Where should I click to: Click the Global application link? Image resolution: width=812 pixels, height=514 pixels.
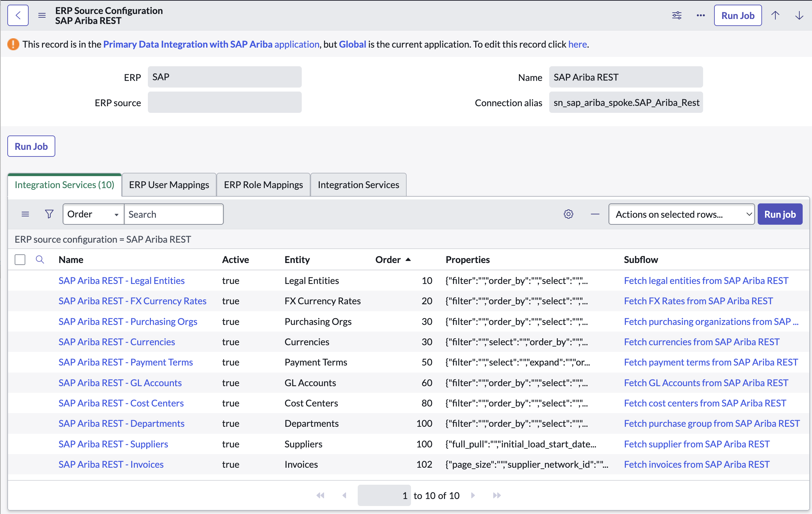coord(352,44)
